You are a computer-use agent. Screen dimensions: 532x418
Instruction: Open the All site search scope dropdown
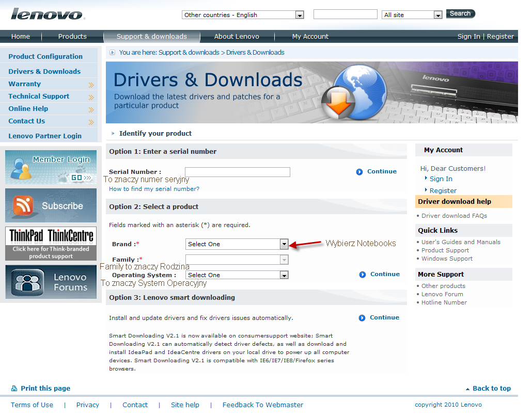pyautogui.click(x=412, y=15)
